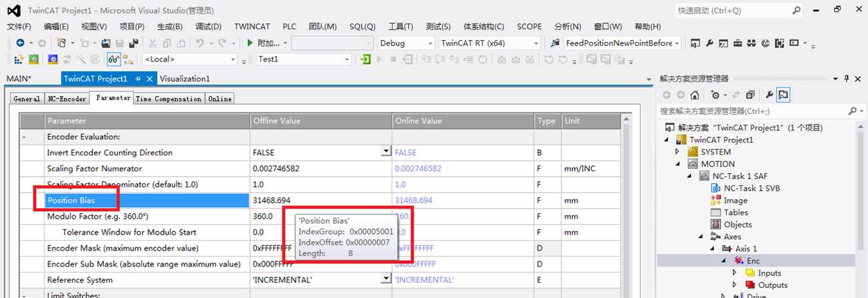Click the home icon in solution explorer
868x298 pixels.
pyautogui.click(x=694, y=95)
